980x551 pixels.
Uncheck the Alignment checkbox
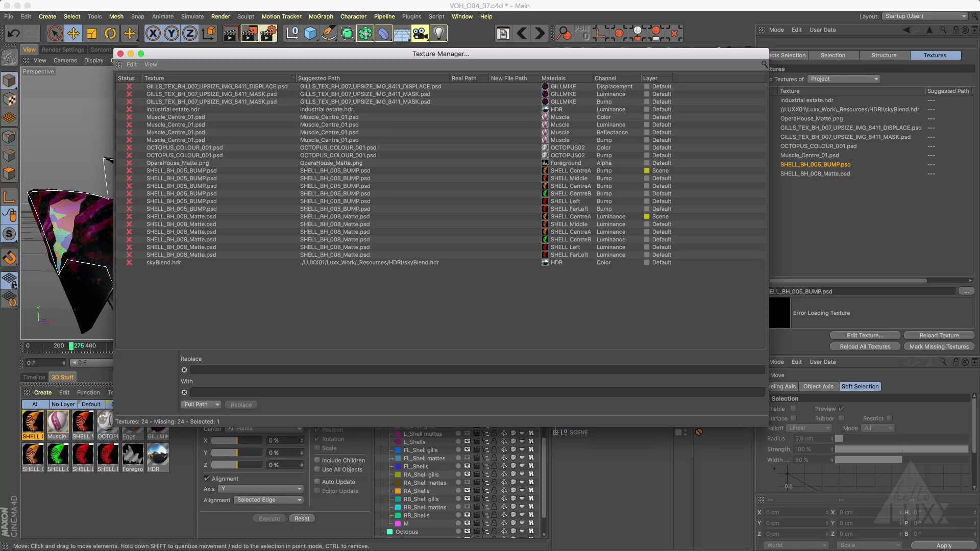click(207, 479)
